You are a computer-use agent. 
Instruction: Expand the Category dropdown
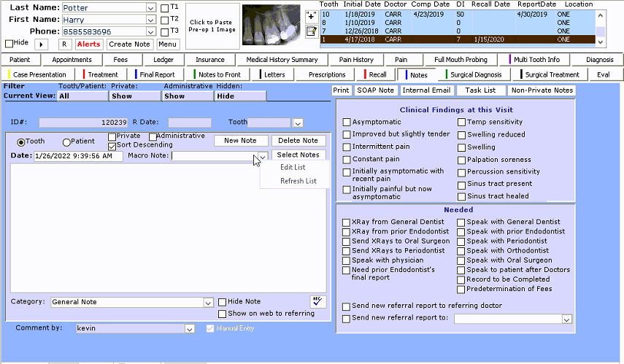point(208,302)
